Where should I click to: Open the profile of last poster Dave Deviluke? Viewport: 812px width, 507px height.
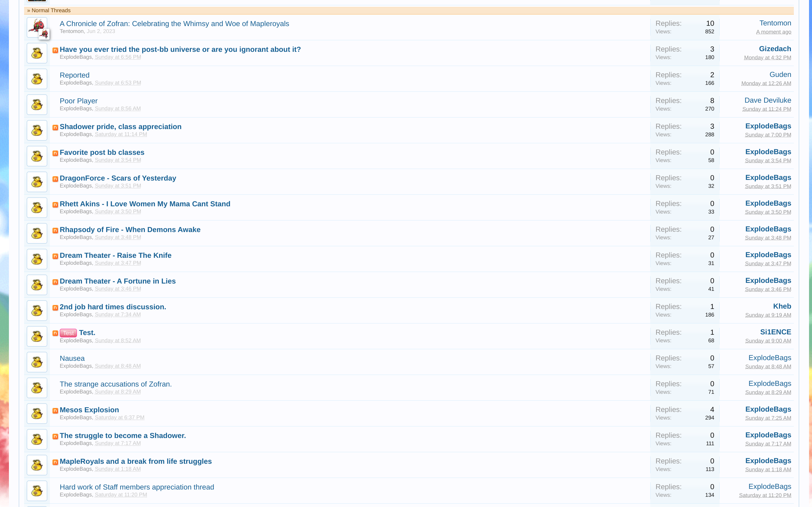(767, 100)
